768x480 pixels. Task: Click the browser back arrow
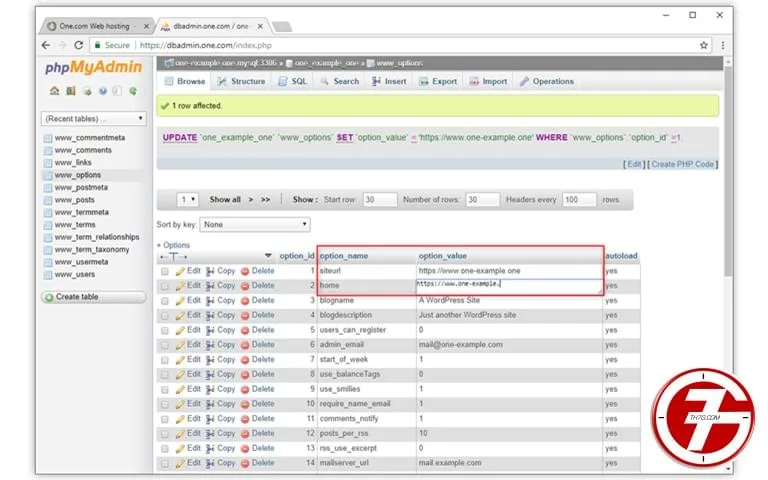pos(46,45)
